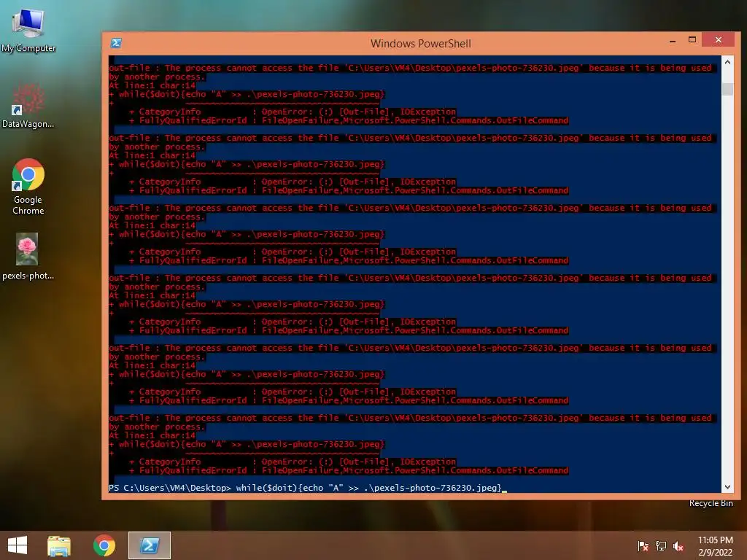The height and width of the screenshot is (560, 747).
Task: Click the PowerShell taskbar button
Action: pos(149,545)
